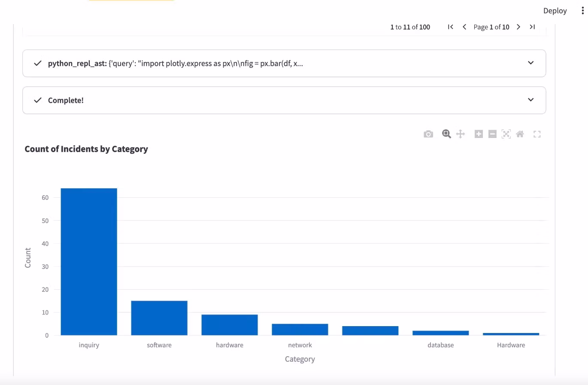The width and height of the screenshot is (588, 385).
Task: Click the chart Zoom out minus icon
Action: 492,134
